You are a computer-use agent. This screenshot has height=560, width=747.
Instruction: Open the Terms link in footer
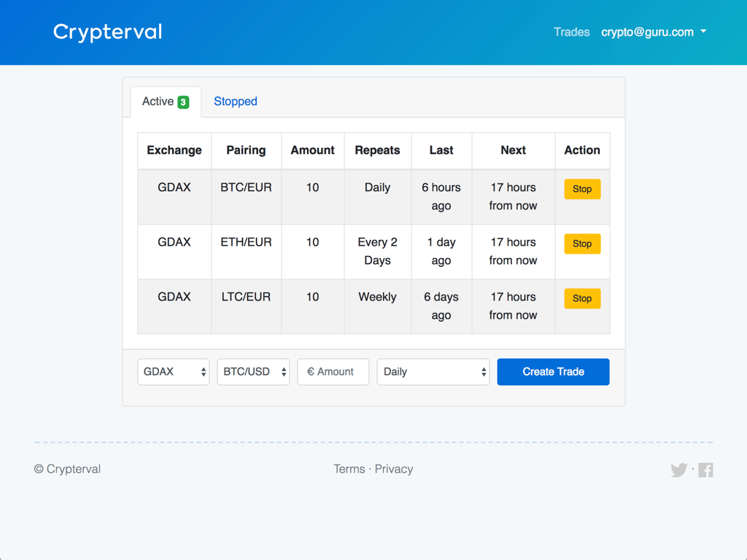(x=349, y=469)
